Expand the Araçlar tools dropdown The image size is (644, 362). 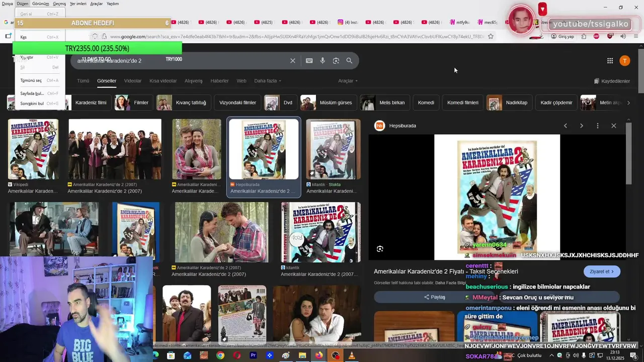click(348, 81)
